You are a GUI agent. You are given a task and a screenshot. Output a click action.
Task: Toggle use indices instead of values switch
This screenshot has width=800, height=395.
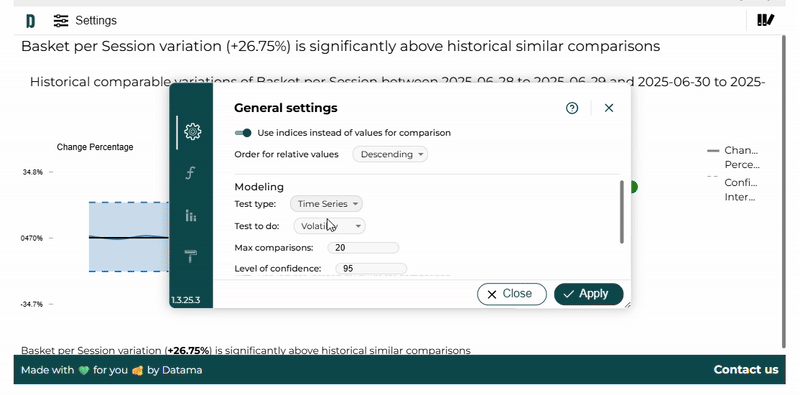pos(243,133)
